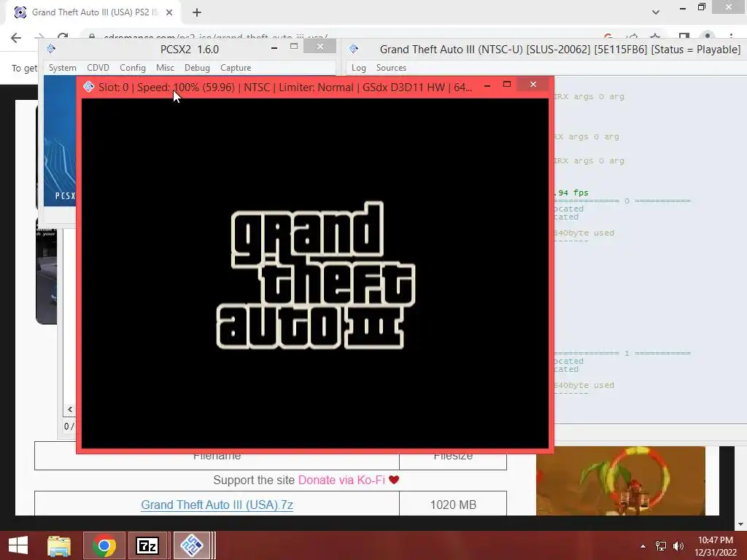Image resolution: width=747 pixels, height=560 pixels.
Task: Open the Debug menu in PCSX2
Action: 197,68
